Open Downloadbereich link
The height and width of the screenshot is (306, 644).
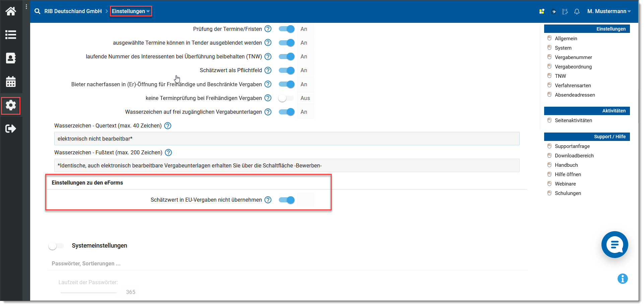(x=574, y=156)
